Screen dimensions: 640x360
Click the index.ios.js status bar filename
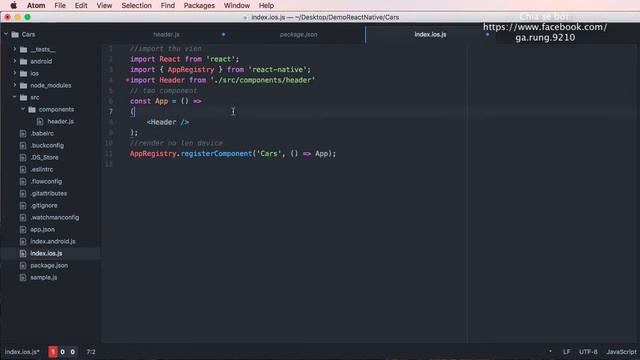(x=22, y=352)
